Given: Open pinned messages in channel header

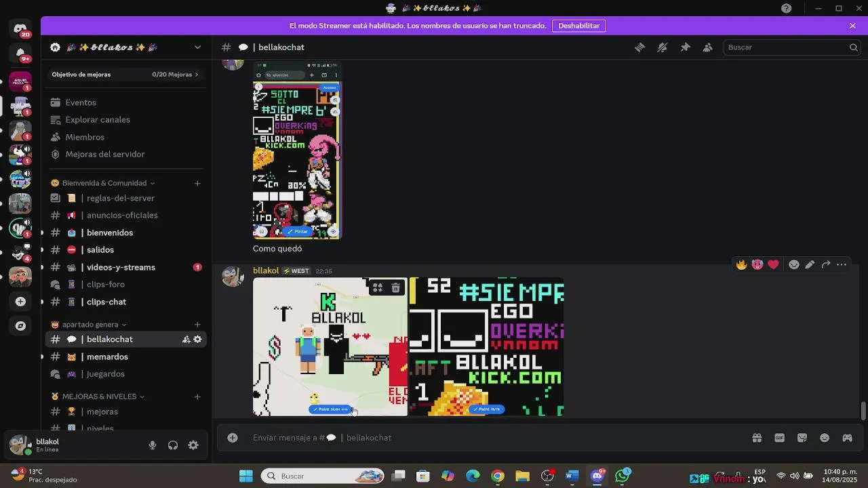Looking at the screenshot, I should pos(685,47).
